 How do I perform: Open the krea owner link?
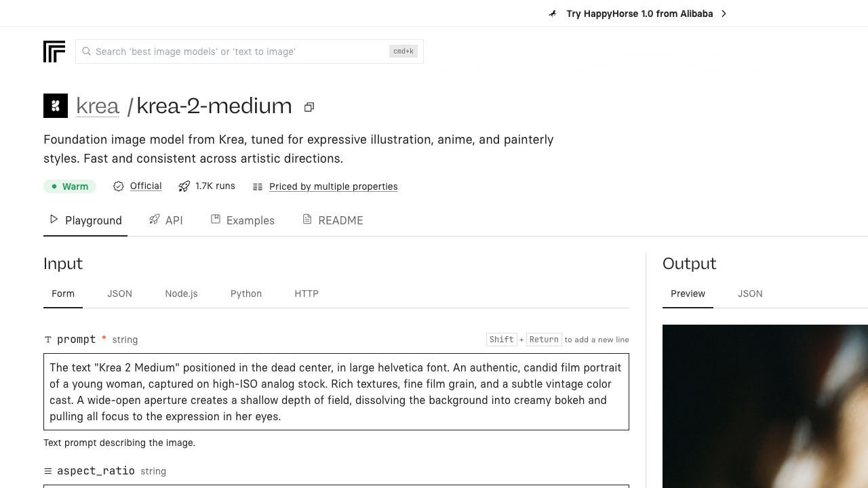98,106
